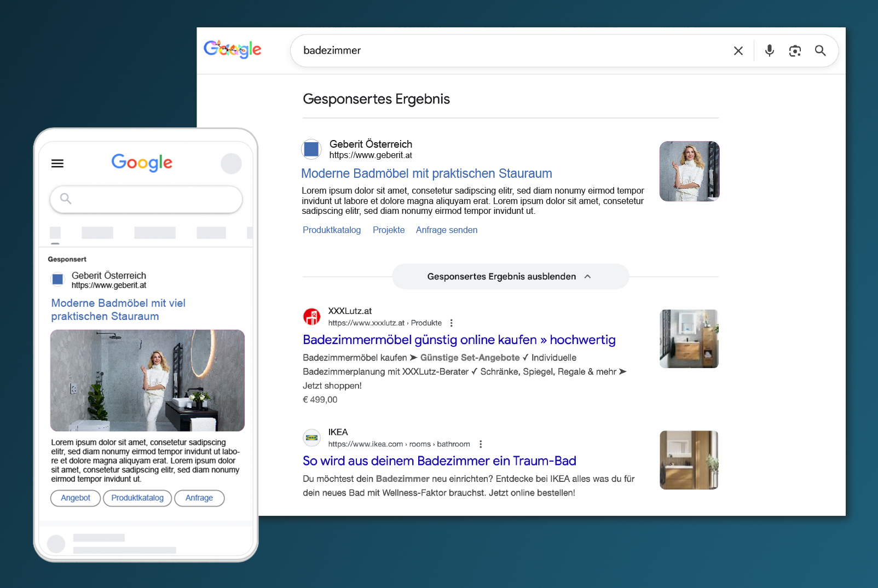This screenshot has height=588, width=878.
Task: Open 'Moderne Badmöbel mit praktischen Stauraum' headline
Action: click(426, 173)
